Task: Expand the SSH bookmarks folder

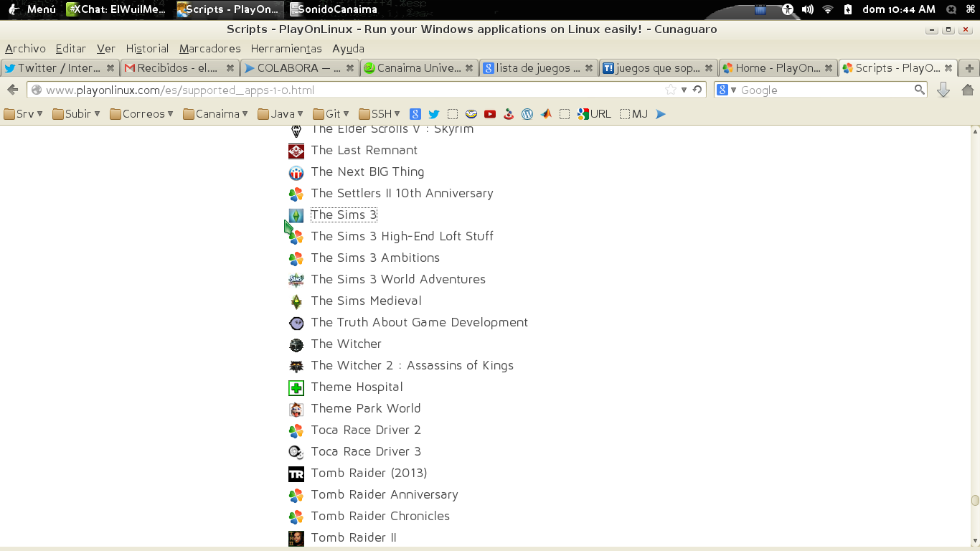Action: click(380, 114)
